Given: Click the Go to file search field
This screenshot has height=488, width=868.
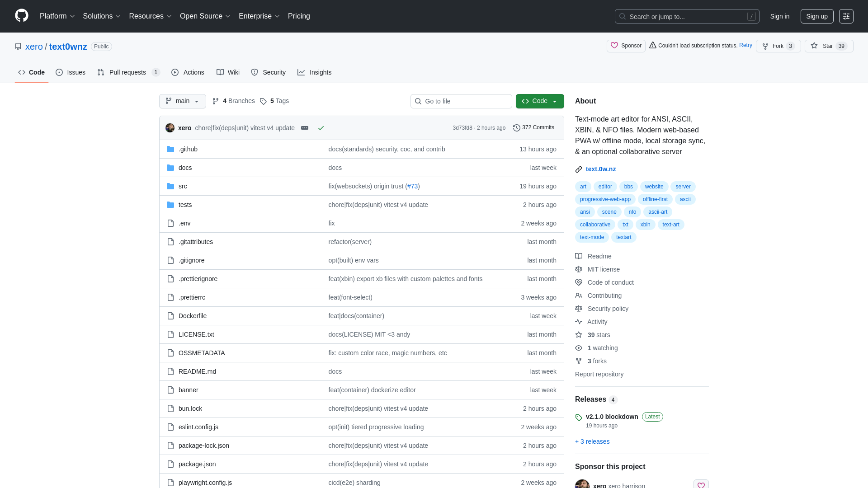Looking at the screenshot, I should point(461,101).
